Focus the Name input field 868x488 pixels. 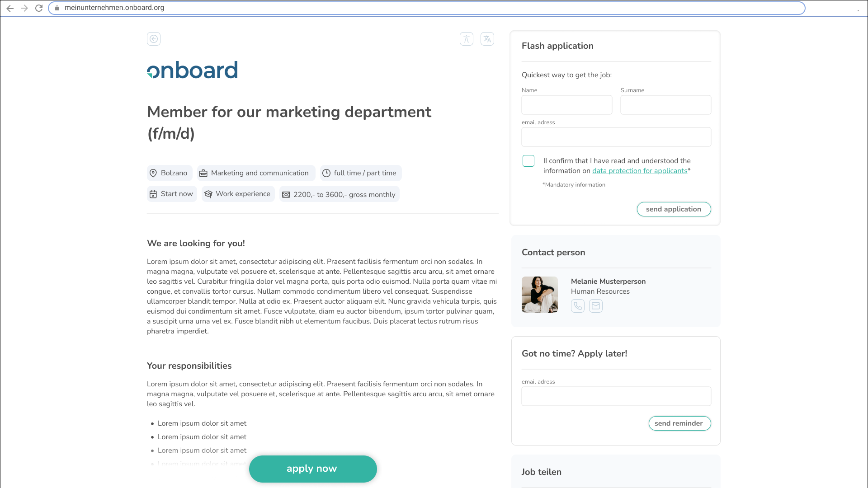566,105
